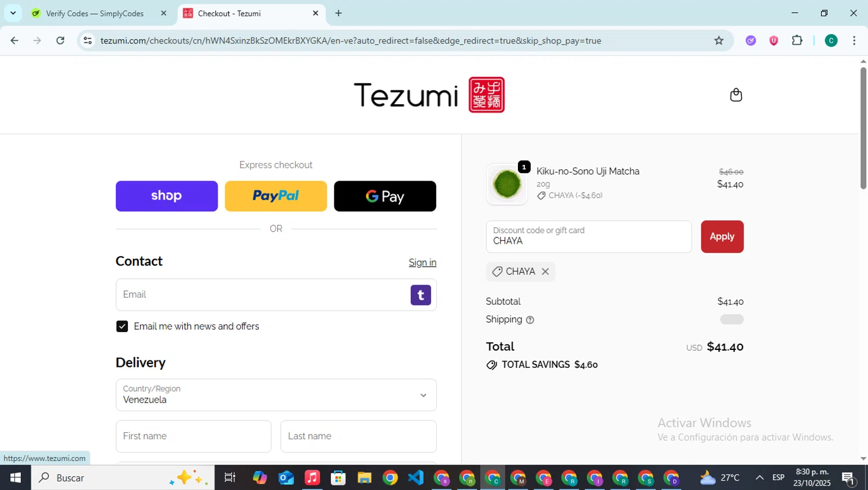Viewport: 868px width, 490px height.
Task: Open the tab search dropdown arrow
Action: click(x=13, y=13)
